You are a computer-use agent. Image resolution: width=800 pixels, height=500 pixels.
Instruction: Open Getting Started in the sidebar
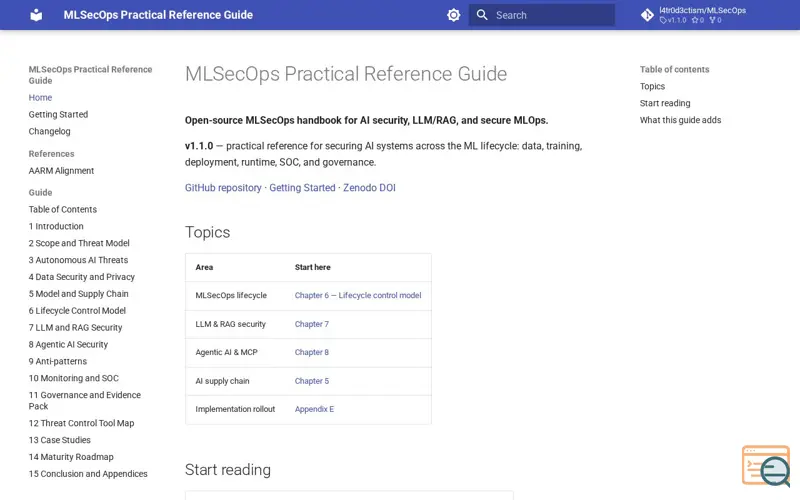click(x=58, y=114)
